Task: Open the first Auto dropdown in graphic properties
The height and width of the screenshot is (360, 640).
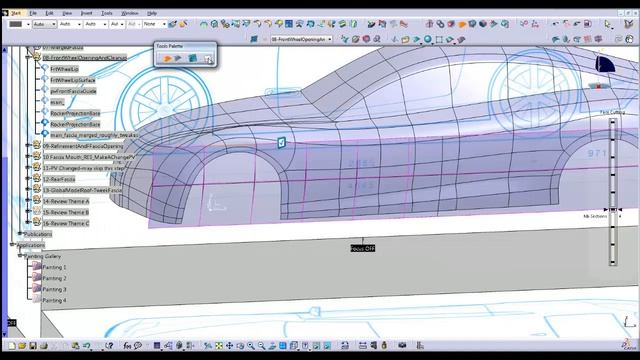Action: point(44,24)
